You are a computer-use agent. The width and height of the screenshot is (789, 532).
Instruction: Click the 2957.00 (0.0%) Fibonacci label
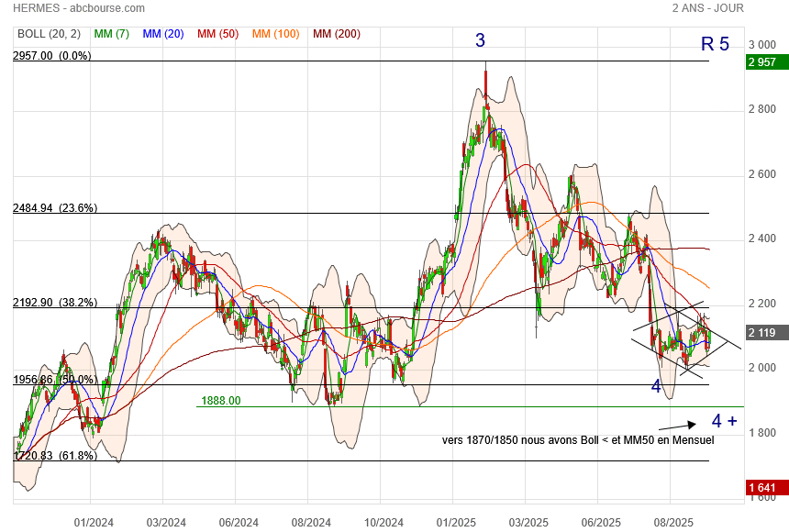51,55
